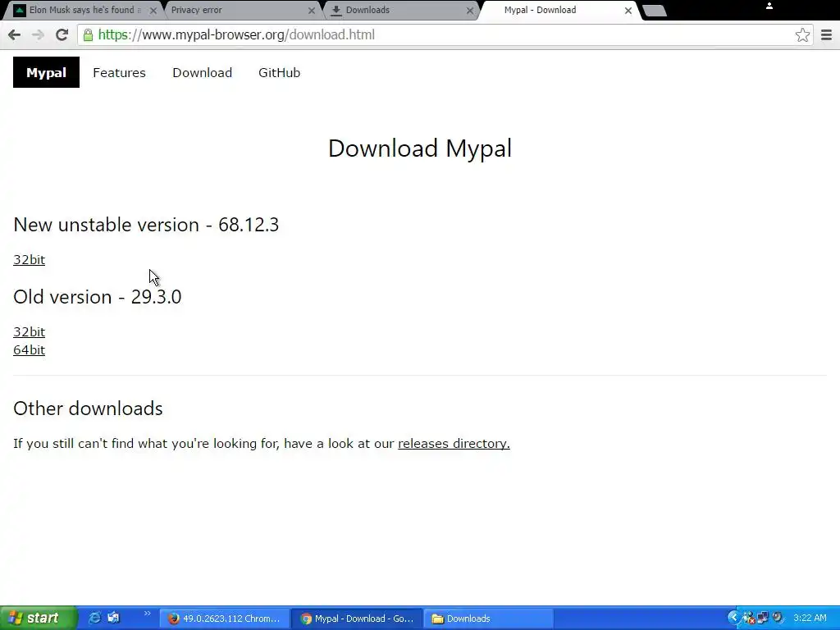Click the browser back arrow
This screenshot has width=840, height=630.
click(15, 34)
